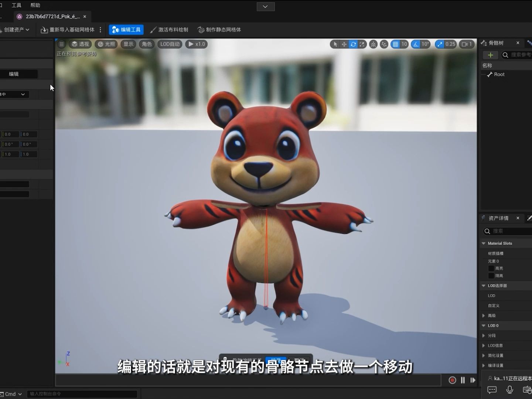Expand the 编译设置 build settings row

coord(484,366)
